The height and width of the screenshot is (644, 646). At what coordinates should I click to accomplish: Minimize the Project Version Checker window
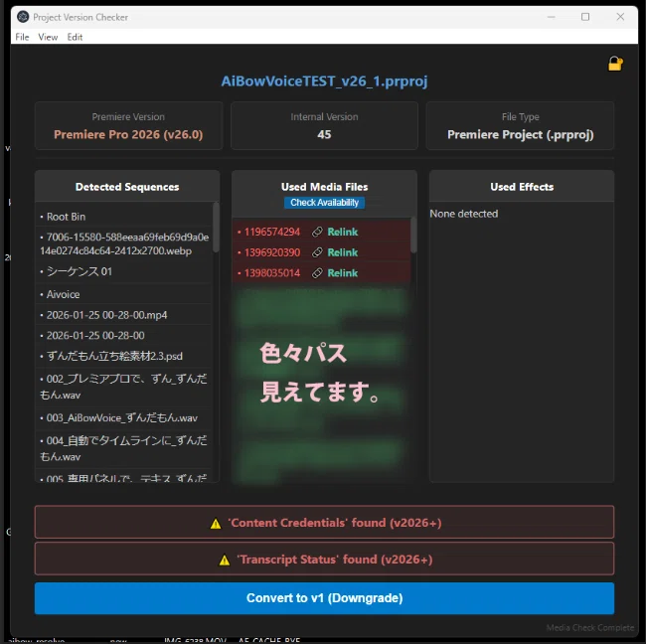(552, 17)
